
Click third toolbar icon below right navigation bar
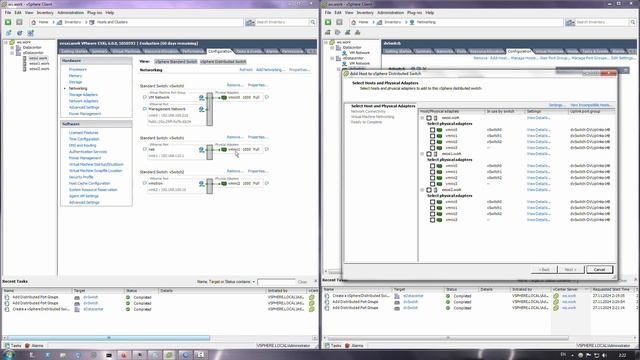347,32
